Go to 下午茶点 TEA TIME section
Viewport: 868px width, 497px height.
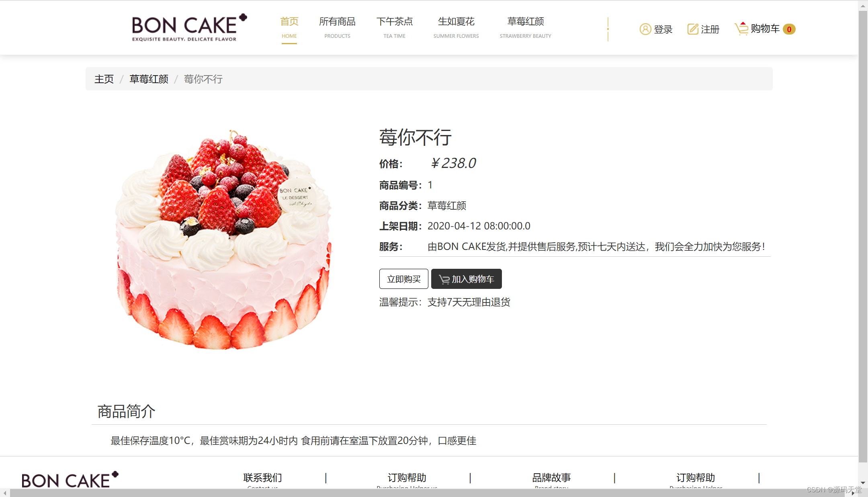tap(394, 27)
